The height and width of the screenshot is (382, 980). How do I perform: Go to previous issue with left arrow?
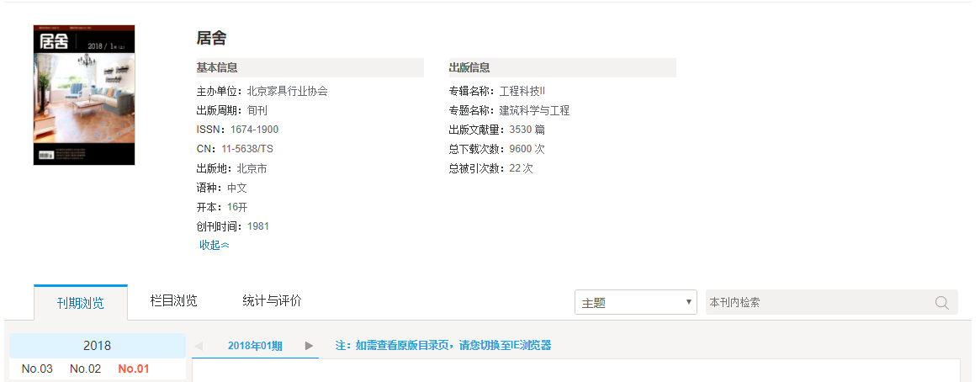(199, 346)
